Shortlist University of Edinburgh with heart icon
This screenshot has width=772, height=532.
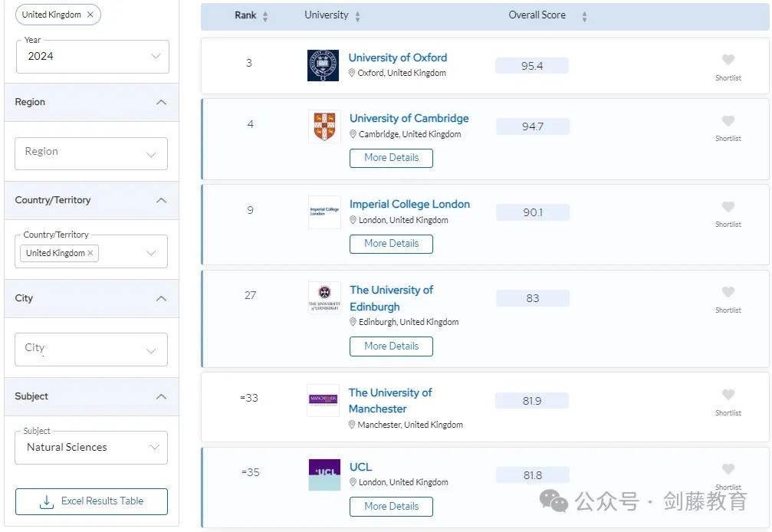tap(728, 292)
